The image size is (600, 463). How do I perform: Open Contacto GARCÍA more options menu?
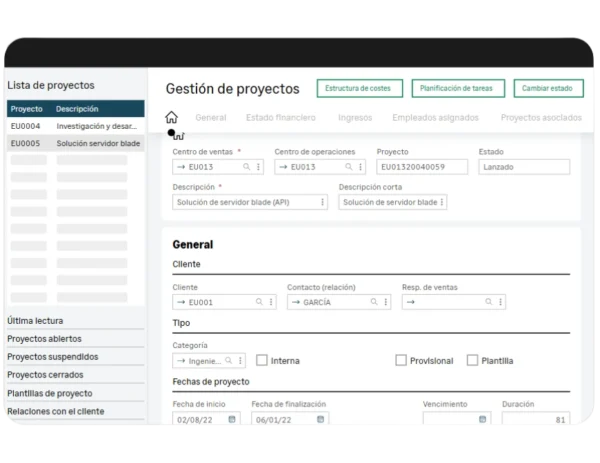pos(386,302)
